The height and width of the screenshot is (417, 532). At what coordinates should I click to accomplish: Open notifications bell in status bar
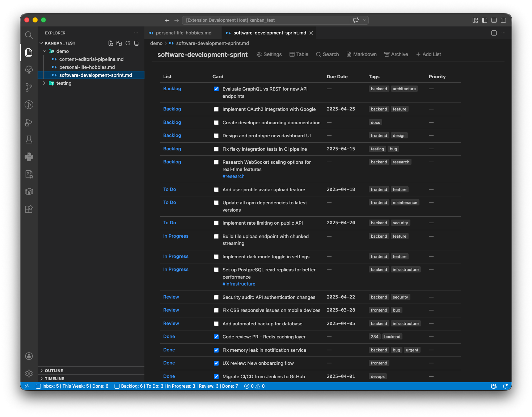coord(505,386)
